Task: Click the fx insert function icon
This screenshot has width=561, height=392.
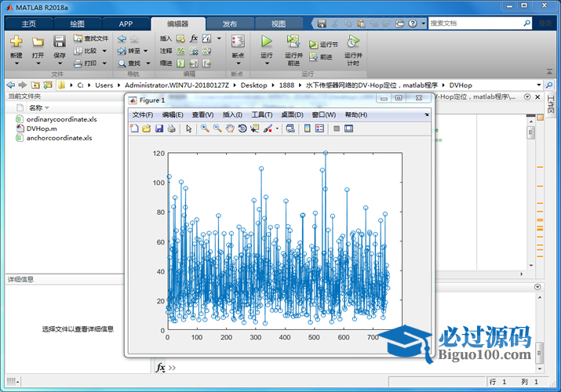Action: click(194, 38)
